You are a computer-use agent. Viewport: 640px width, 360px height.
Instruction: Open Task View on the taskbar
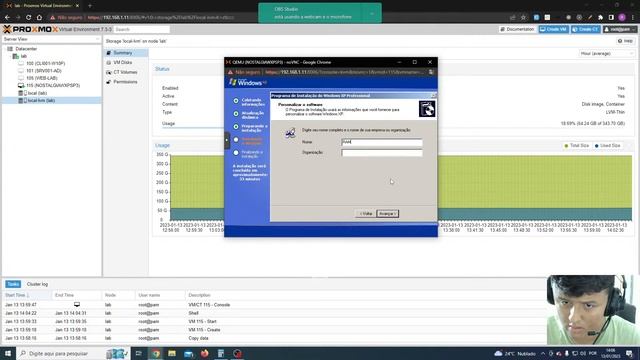pyautogui.click(x=138, y=353)
